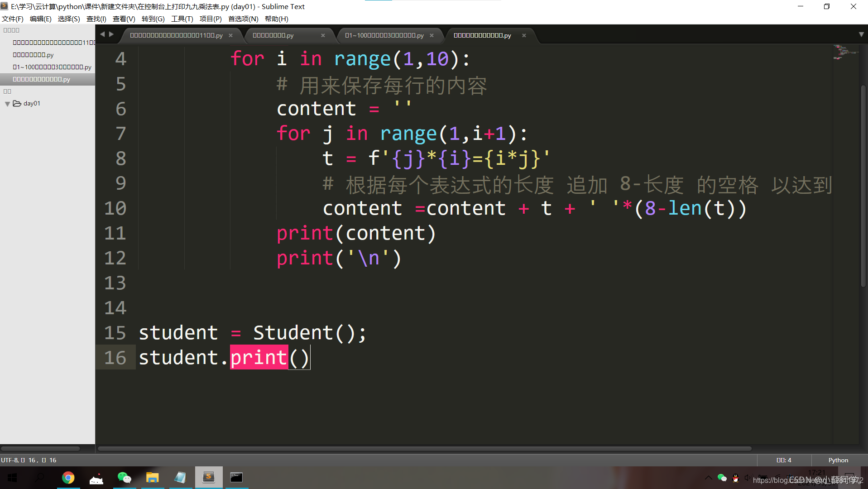The width and height of the screenshot is (868, 489).
Task: Close the first tab ending in 1100.py
Action: point(230,35)
